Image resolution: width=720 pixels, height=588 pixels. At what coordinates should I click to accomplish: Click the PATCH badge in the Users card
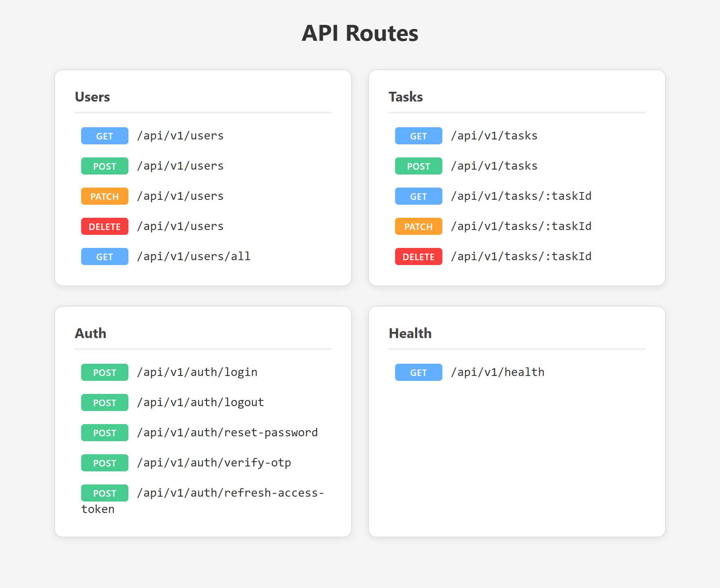tap(105, 196)
